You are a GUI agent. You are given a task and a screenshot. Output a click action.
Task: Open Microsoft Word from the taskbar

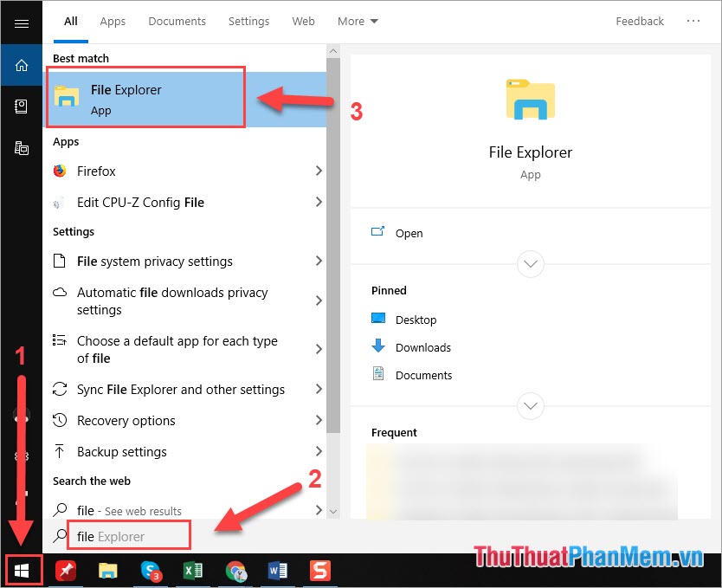pos(278,570)
